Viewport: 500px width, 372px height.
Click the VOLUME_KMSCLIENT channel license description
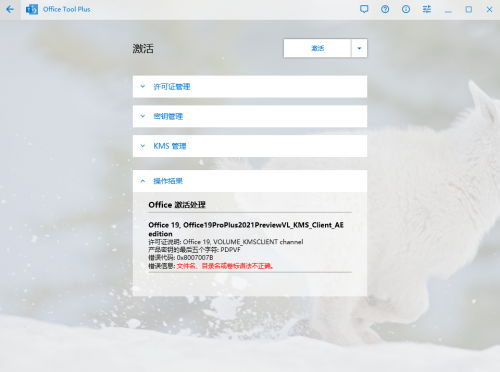point(226,242)
